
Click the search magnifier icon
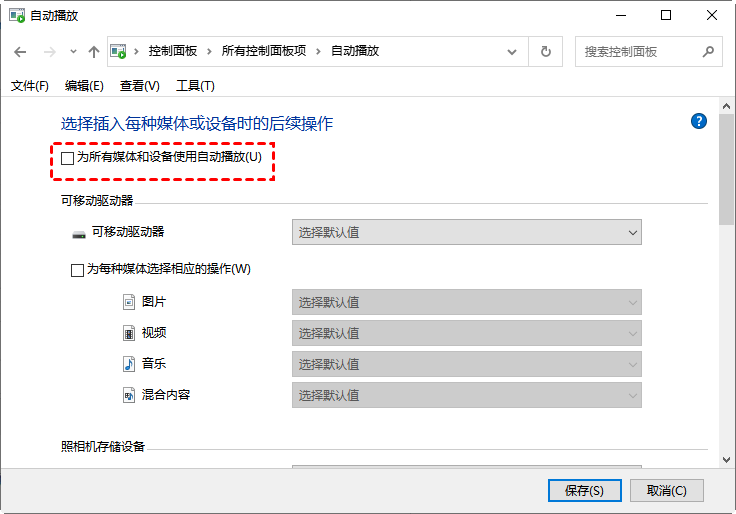click(x=708, y=52)
